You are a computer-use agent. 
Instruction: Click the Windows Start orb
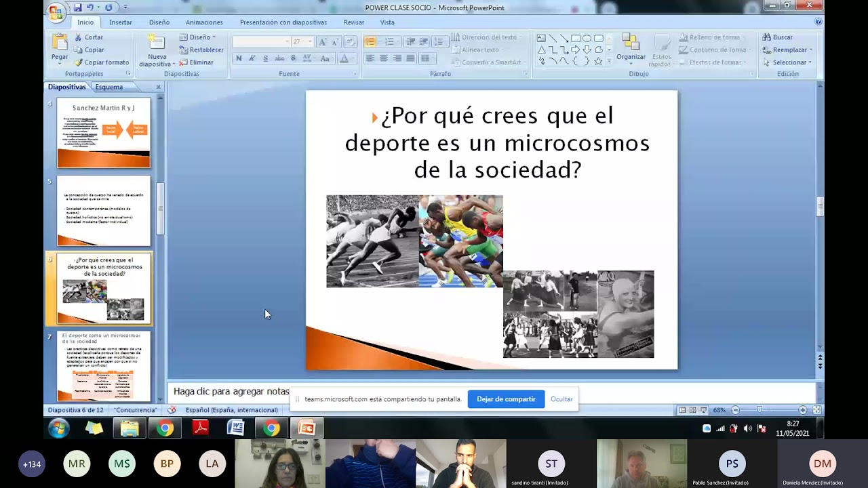(x=58, y=428)
